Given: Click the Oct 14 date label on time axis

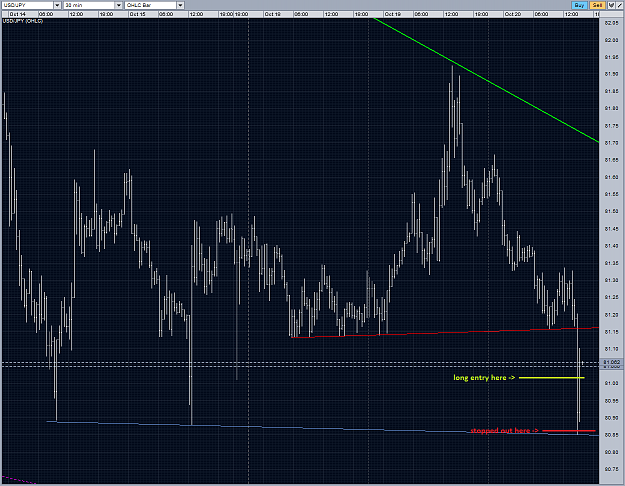Looking at the screenshot, I should point(18,14).
